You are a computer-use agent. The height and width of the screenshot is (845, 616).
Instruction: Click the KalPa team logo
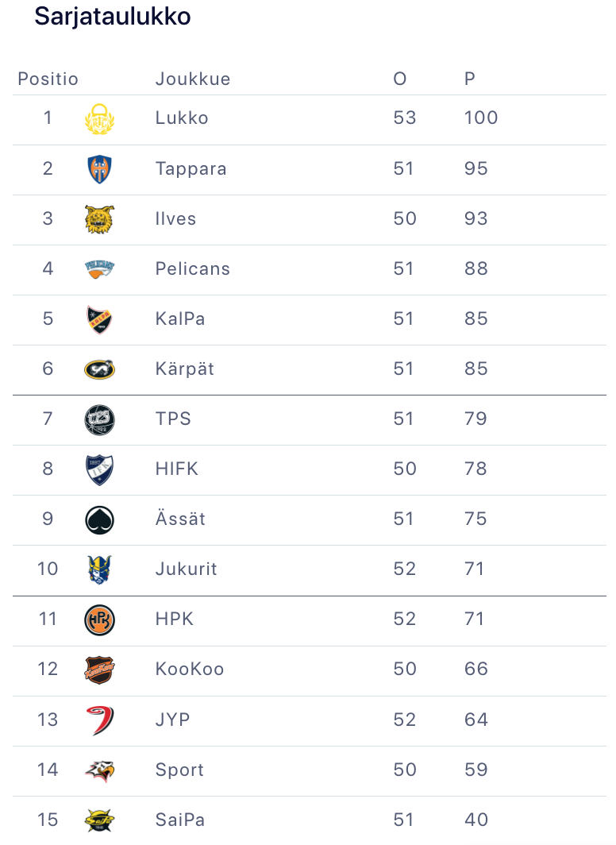99,319
